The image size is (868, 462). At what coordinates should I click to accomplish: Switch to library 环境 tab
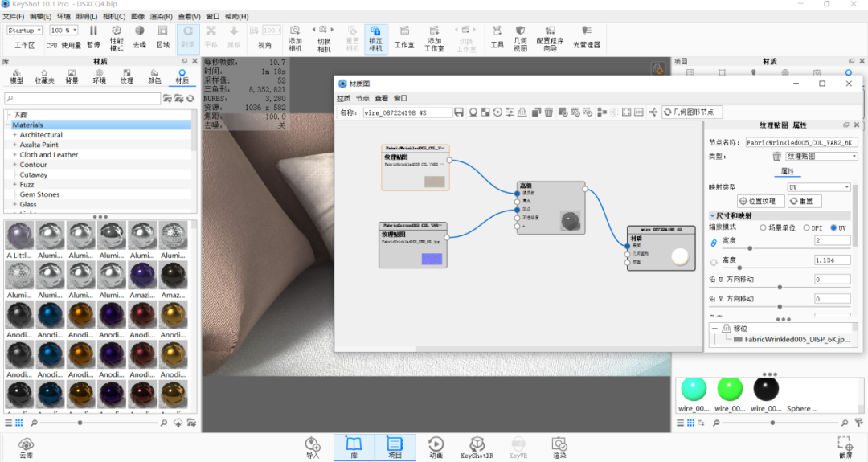99,76
